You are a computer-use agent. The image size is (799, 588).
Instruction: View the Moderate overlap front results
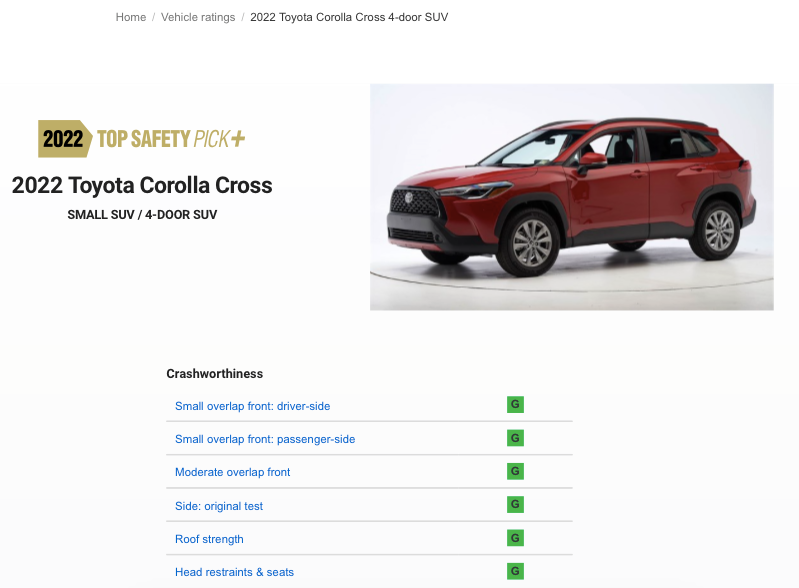click(x=232, y=472)
